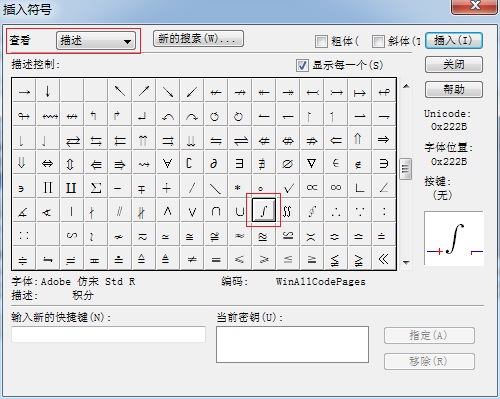Select the double integral symbol

(x=288, y=211)
